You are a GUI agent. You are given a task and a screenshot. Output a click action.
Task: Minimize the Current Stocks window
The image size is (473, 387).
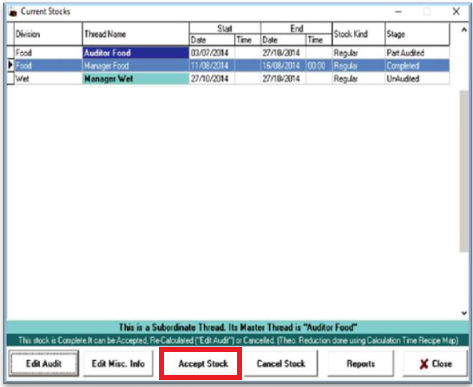(x=398, y=12)
